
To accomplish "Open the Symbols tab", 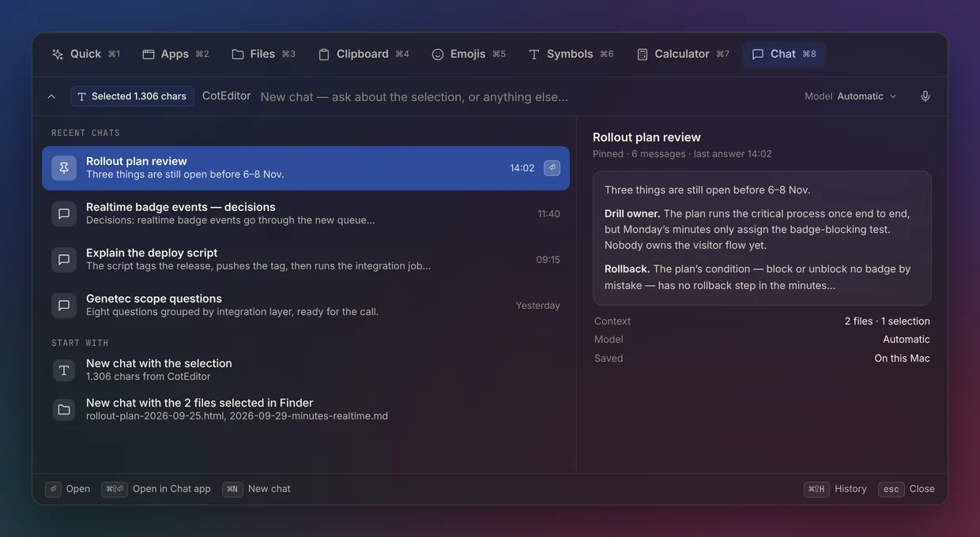I will (x=571, y=54).
